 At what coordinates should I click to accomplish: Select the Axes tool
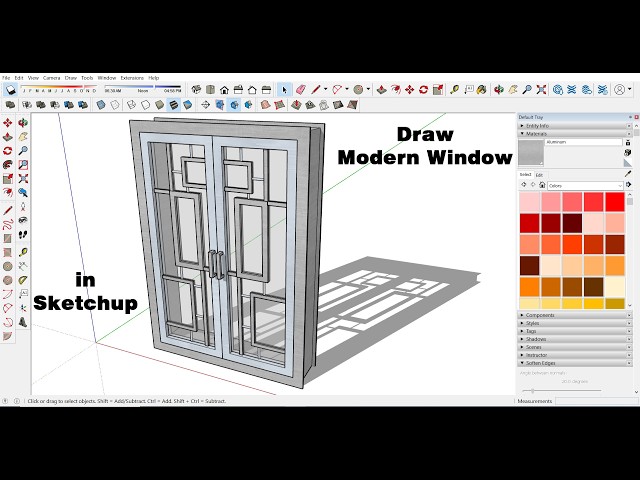(23, 308)
